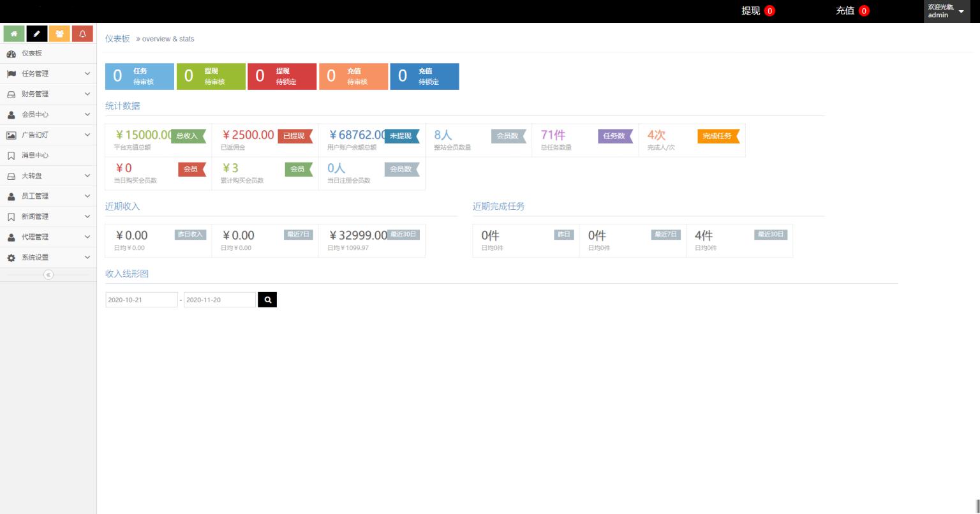Click the red 提现 待锁定 tile

coord(282,77)
